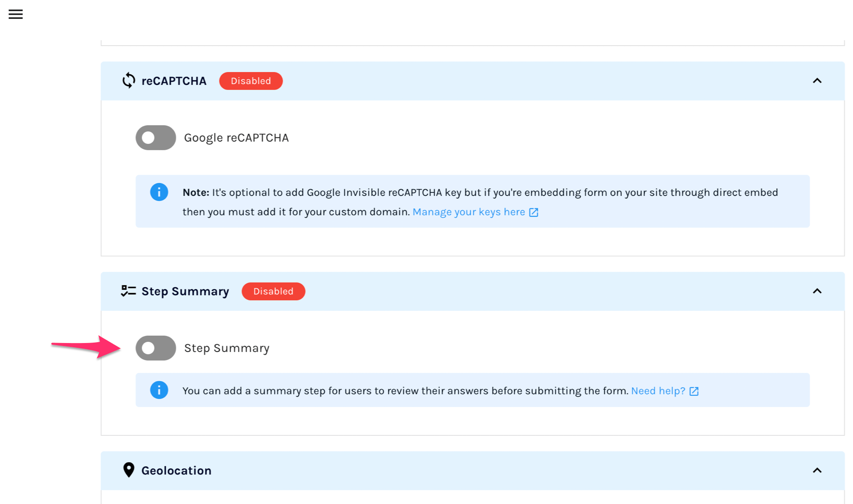Click the Google reCAPTCHA toggle label

(236, 138)
